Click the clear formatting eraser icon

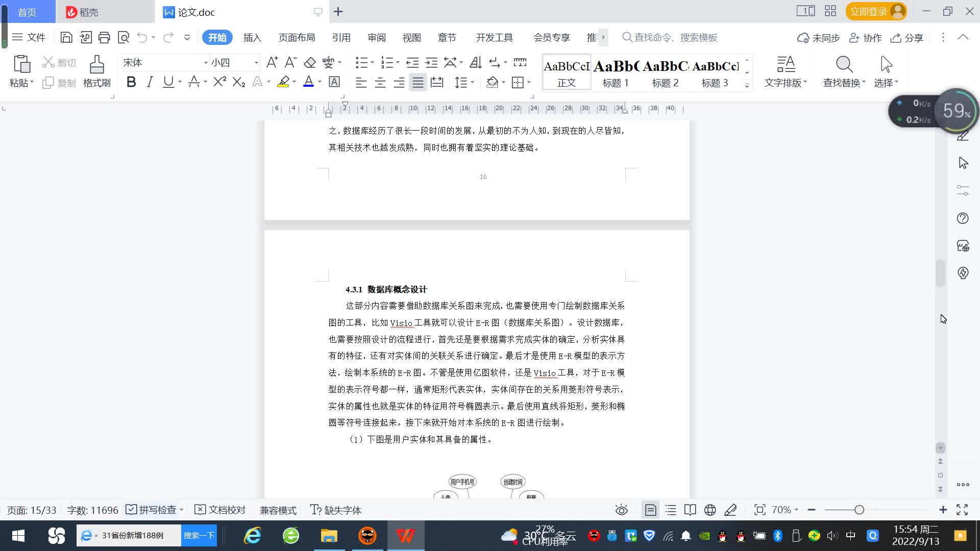click(x=310, y=62)
